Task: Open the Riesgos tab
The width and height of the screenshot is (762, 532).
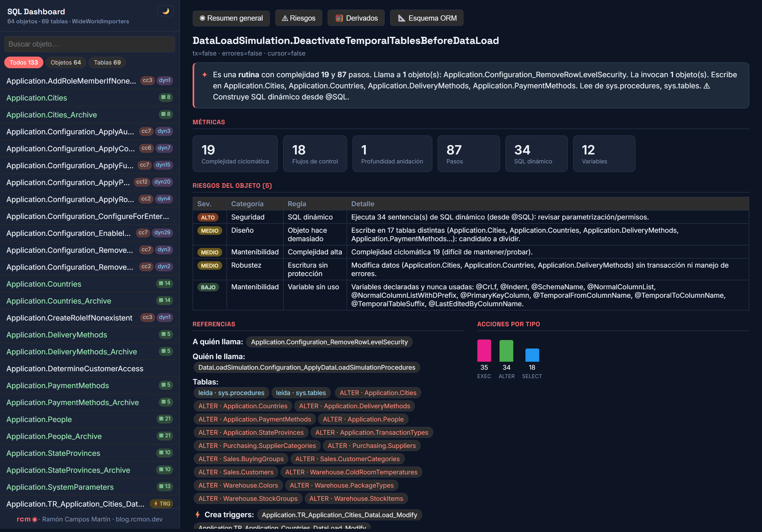Action: click(x=298, y=18)
